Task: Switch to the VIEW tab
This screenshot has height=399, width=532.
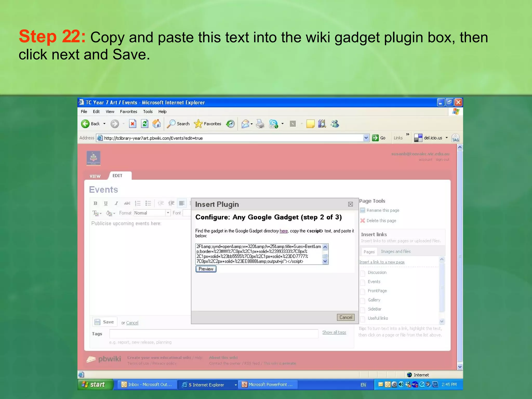Action: click(x=95, y=176)
